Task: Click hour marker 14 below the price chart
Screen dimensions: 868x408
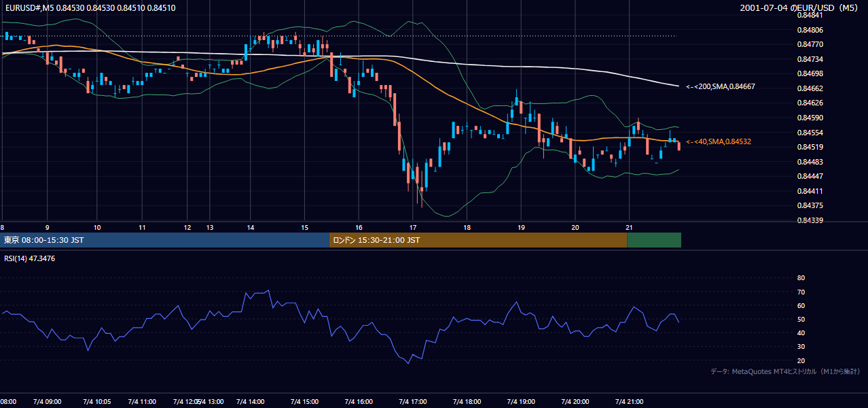Action: point(250,228)
